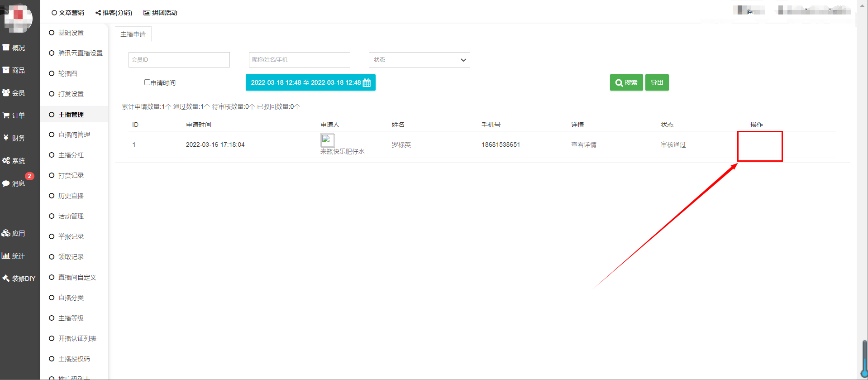This screenshot has height=380, width=868.
Task: Enable the 申请时间 checkbox
Action: click(x=147, y=82)
